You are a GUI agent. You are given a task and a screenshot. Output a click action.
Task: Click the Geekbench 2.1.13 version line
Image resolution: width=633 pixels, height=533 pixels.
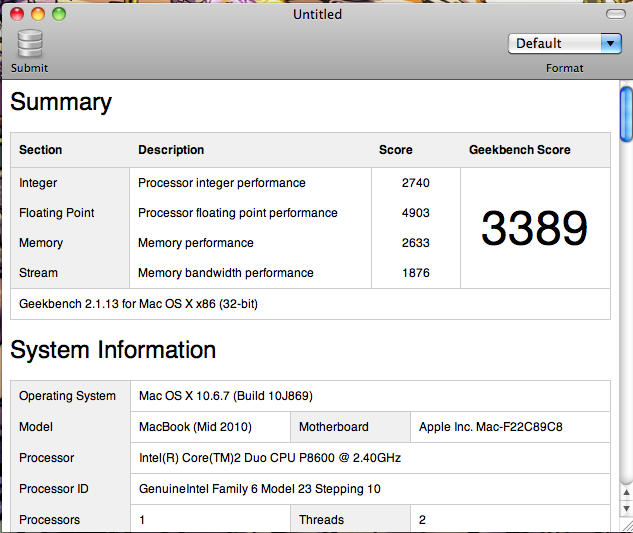point(138,304)
